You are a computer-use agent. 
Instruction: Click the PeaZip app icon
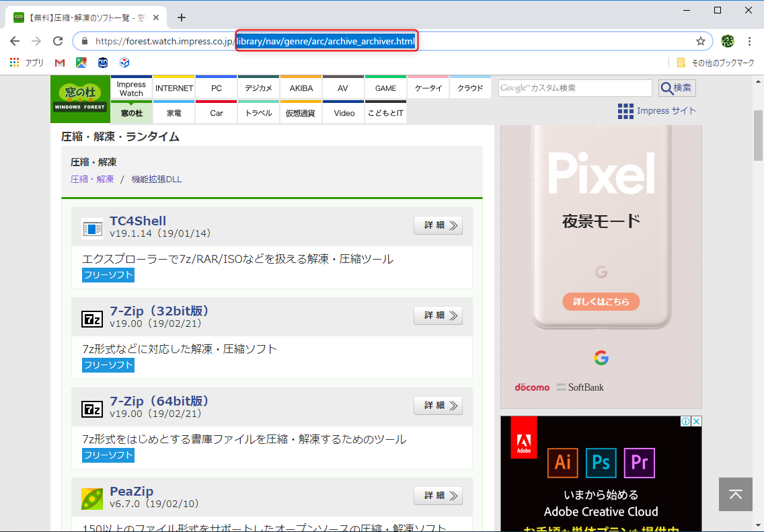click(92, 499)
